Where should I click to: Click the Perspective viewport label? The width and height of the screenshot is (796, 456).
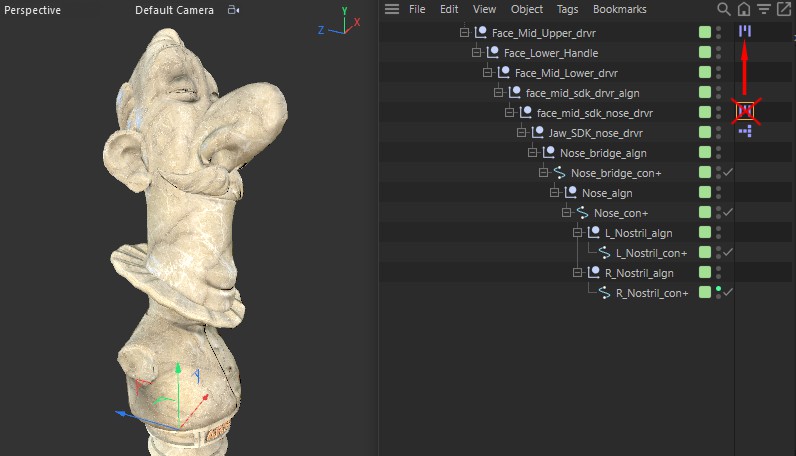[33, 10]
